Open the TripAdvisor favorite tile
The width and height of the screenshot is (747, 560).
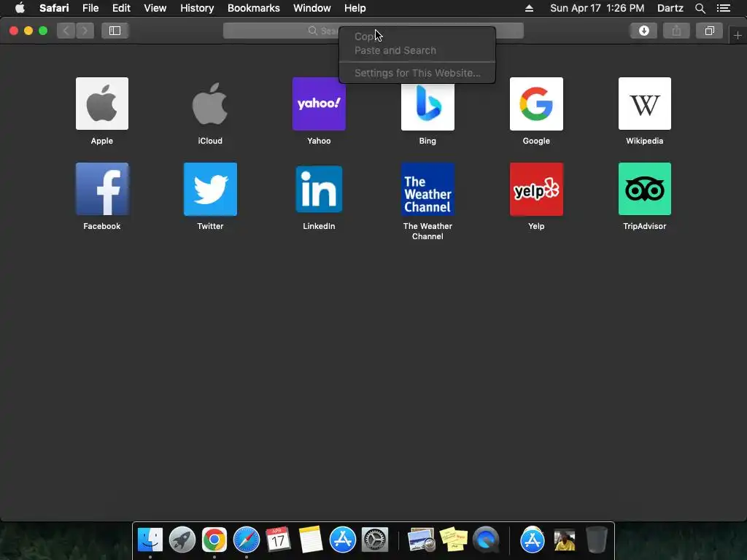tap(645, 189)
